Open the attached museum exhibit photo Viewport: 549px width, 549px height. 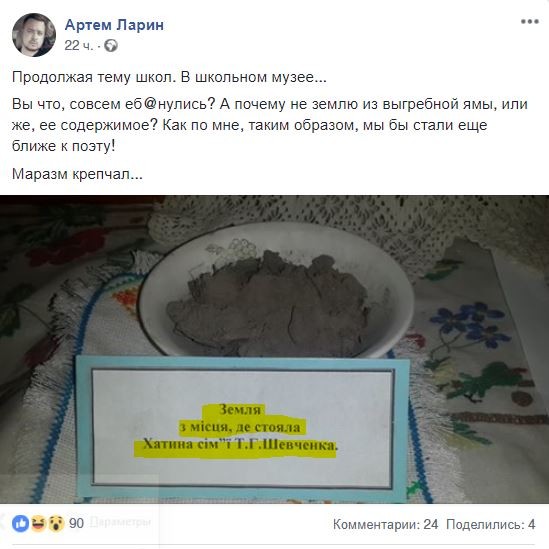click(274, 349)
